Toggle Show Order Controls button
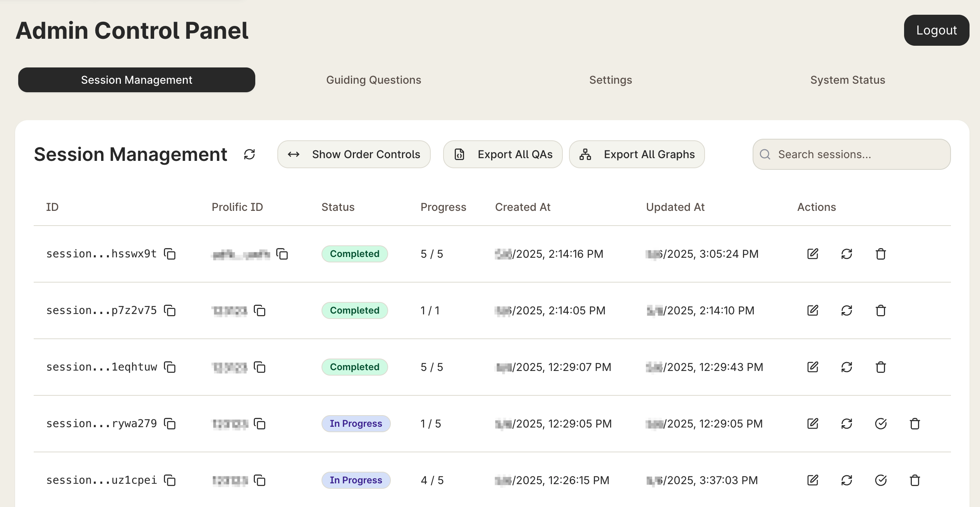The image size is (980, 507). pos(354,154)
